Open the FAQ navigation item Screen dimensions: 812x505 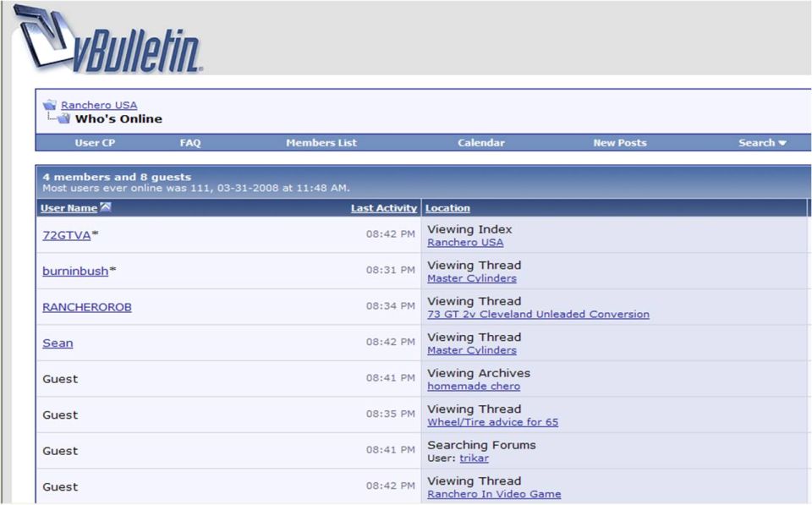tap(190, 143)
